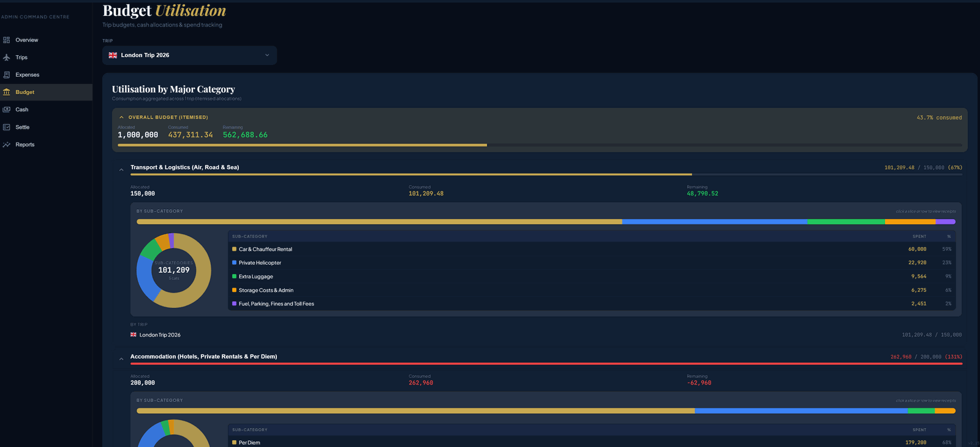Collapse the Accommodation category chevron

[121, 359]
